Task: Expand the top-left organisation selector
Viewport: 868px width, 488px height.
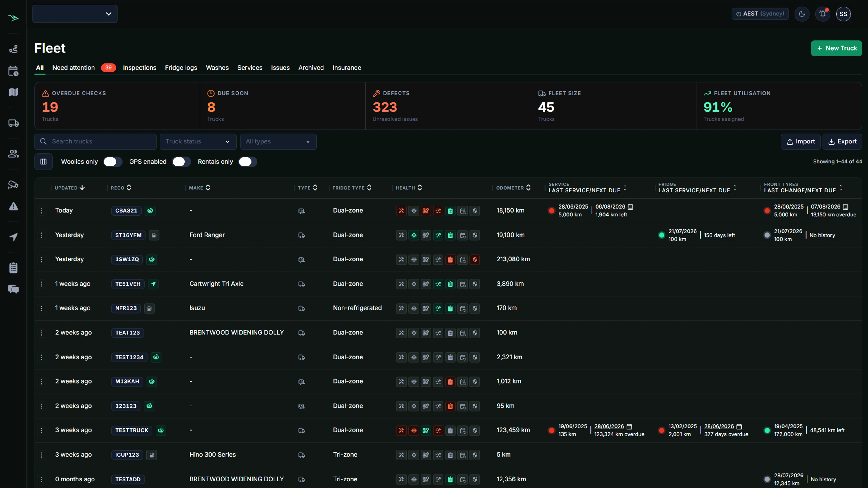Action: 75,14
